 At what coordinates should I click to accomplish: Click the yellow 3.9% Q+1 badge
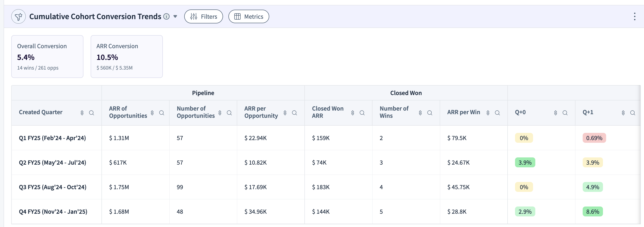click(x=593, y=163)
